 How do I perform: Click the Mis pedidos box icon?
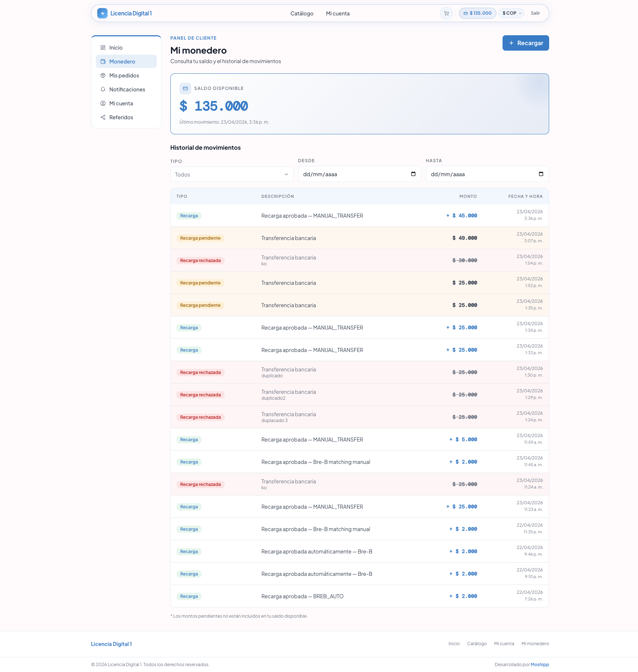click(x=103, y=76)
